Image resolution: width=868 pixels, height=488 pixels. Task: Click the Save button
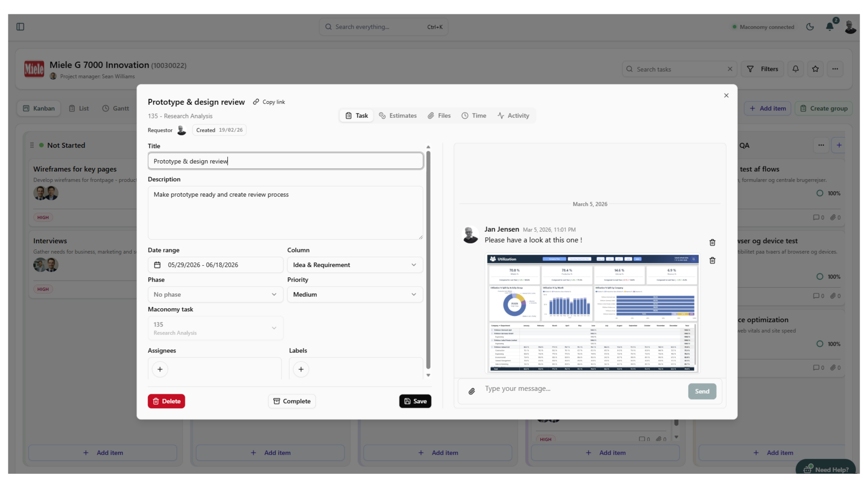[415, 401]
